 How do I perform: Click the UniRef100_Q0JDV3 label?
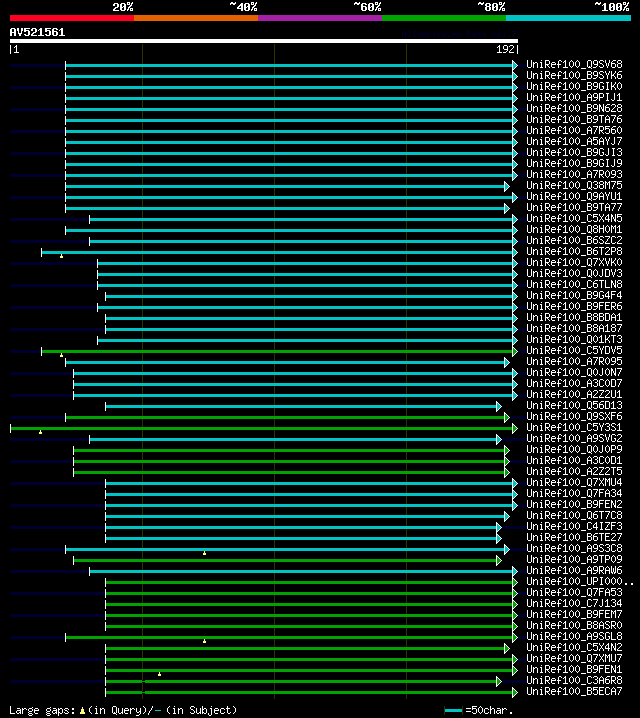[574, 273]
